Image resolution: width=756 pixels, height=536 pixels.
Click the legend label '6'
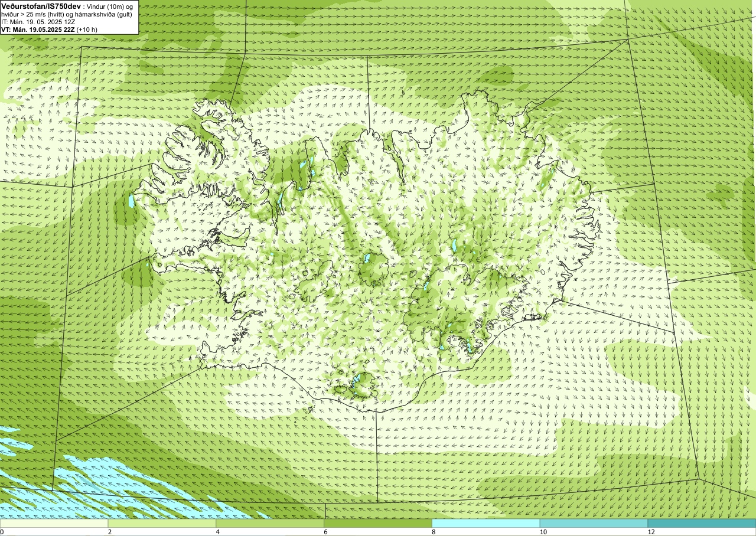(324, 532)
